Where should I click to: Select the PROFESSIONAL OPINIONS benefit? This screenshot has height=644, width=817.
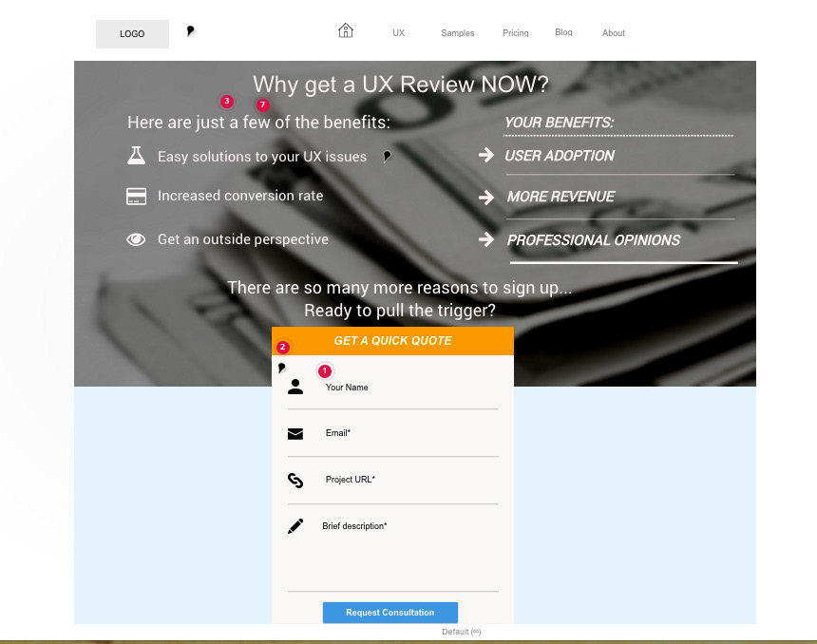point(594,239)
